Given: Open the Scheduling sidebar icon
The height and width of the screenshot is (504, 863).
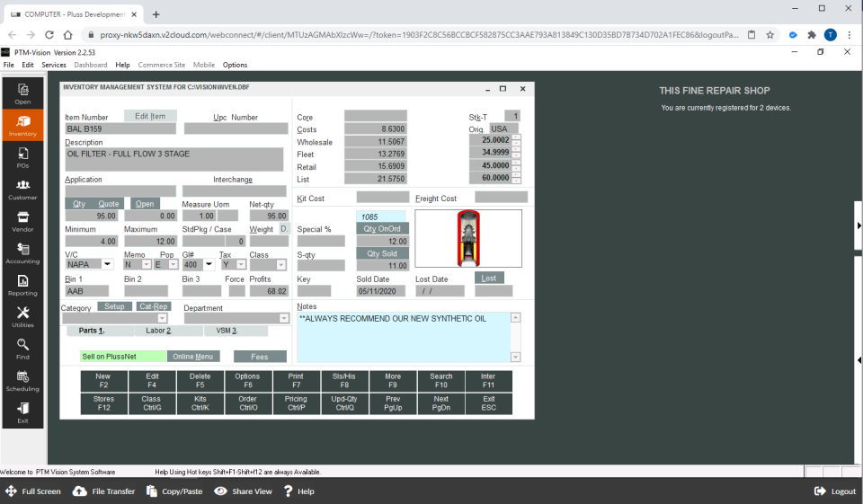Looking at the screenshot, I should tap(22, 380).
